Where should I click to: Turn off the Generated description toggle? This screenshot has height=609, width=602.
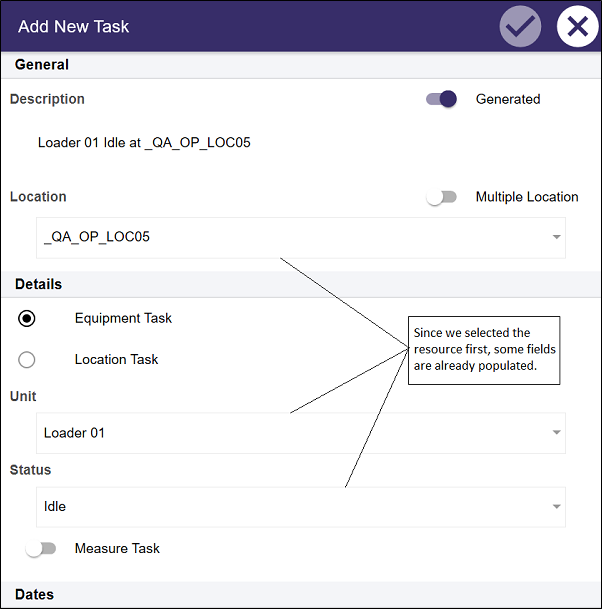pos(441,99)
